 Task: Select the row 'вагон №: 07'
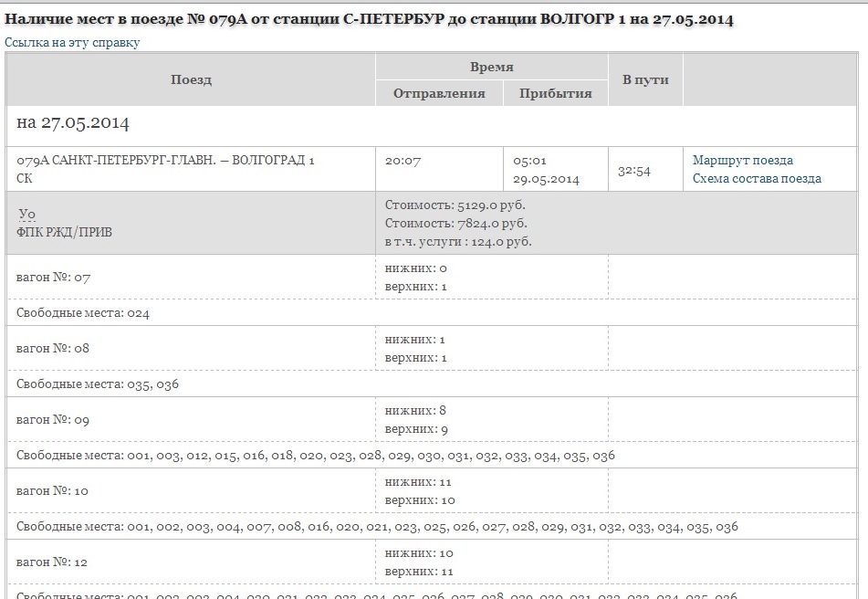click(54, 278)
